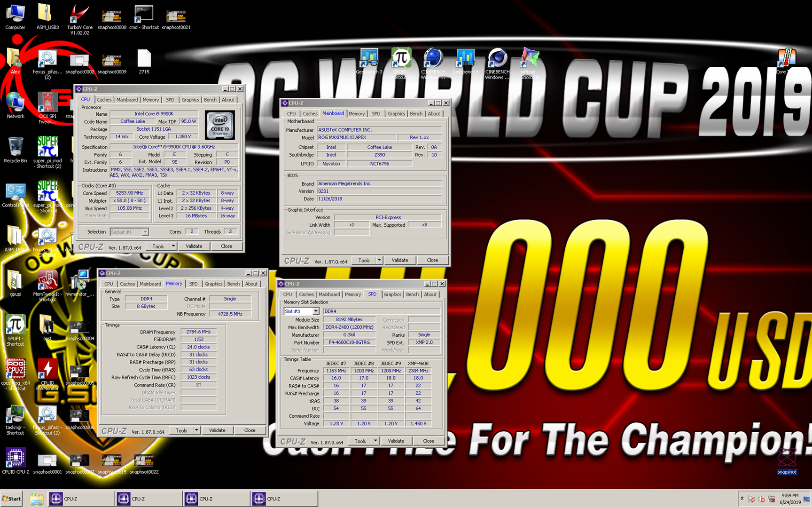Open the Network desktop icon
This screenshot has width=812, height=508.
click(15, 106)
